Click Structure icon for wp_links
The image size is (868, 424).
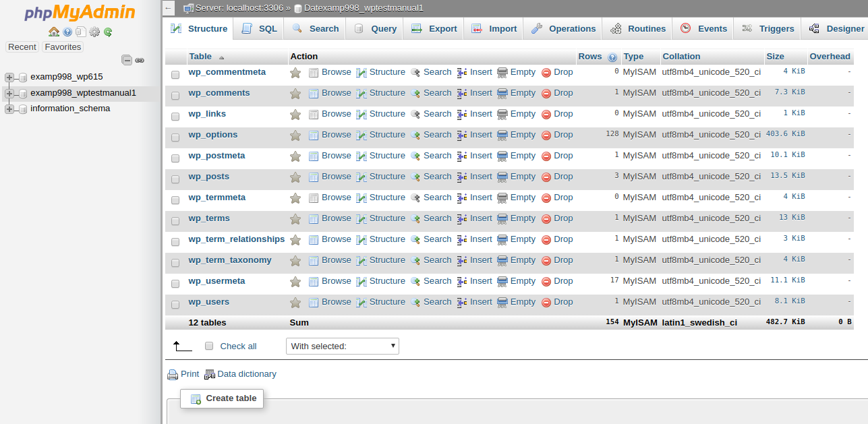coord(361,115)
